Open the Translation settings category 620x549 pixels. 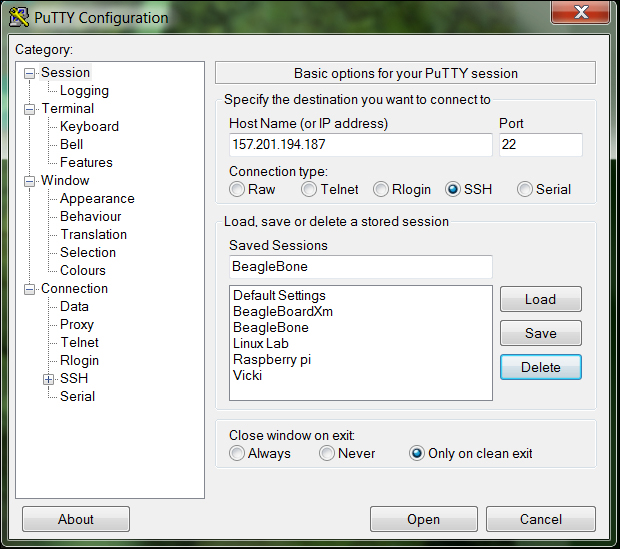(x=94, y=235)
